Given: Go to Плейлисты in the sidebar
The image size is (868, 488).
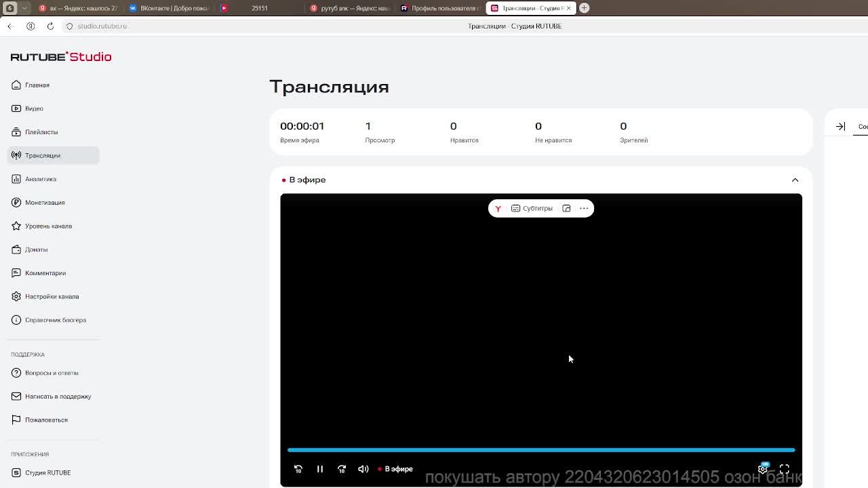Looking at the screenshot, I should coord(41,132).
